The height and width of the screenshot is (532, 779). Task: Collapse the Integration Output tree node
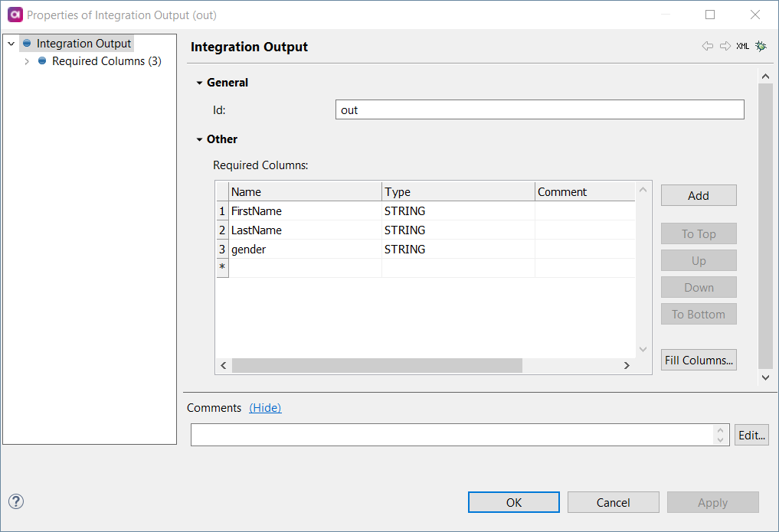coord(10,43)
